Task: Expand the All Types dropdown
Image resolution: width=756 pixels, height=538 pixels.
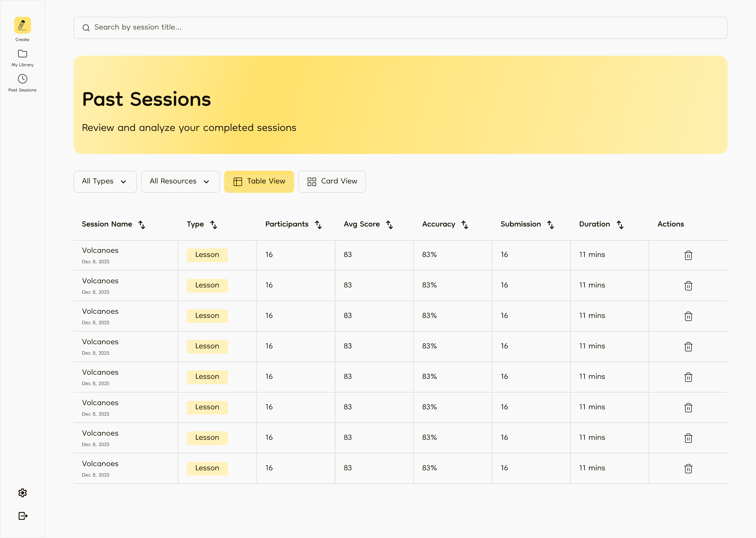Action: pyautogui.click(x=105, y=182)
